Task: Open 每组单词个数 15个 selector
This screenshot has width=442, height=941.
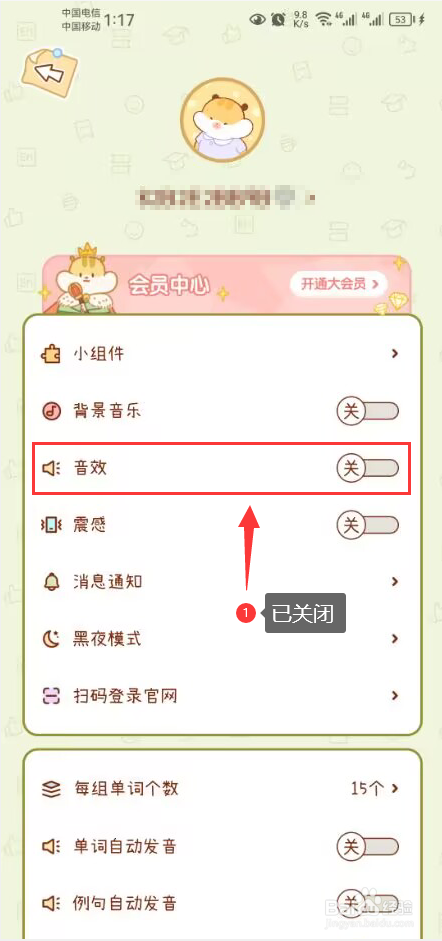Action: (x=375, y=789)
